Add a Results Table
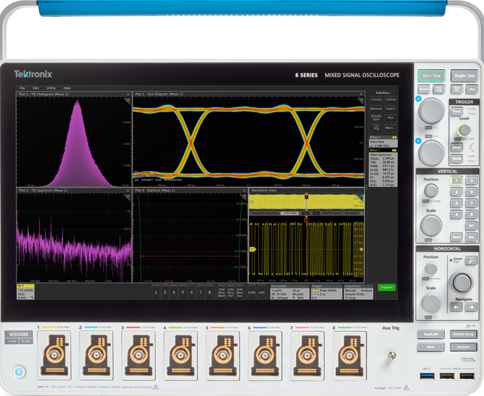Image resolution: width=484 pixels, height=396 pixels. pos(376,118)
